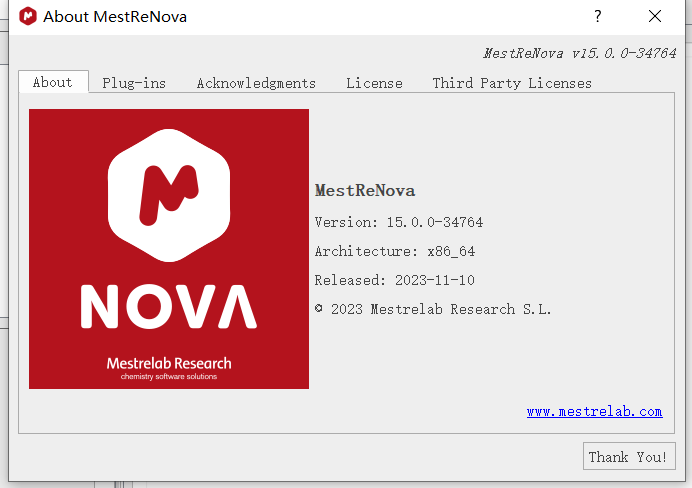Select the Version: 15.0.0-34764 text
The image size is (692, 488).
(x=399, y=222)
